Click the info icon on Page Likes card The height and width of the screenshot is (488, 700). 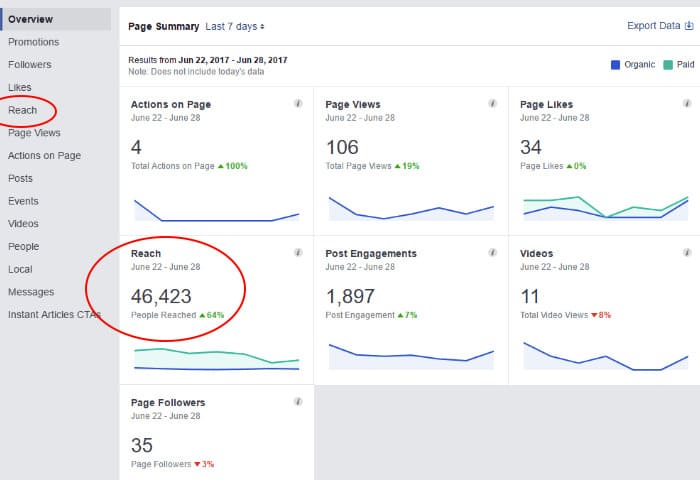point(687,104)
